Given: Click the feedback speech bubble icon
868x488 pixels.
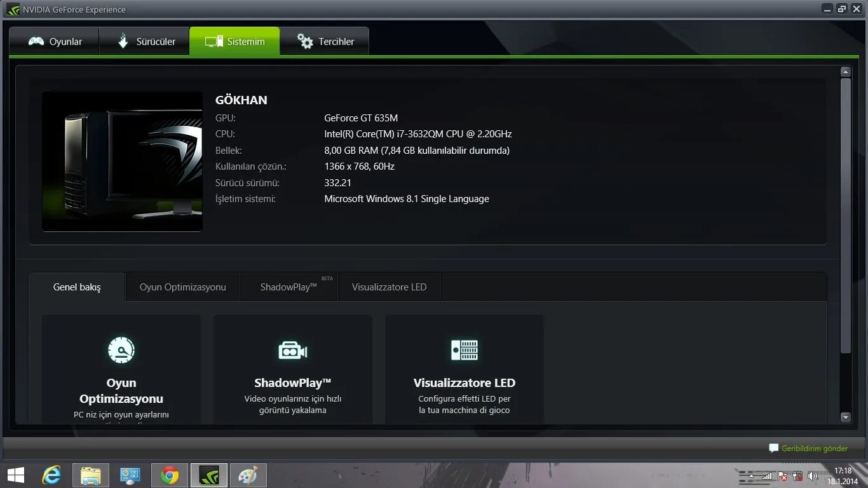Looking at the screenshot, I should 773,448.
